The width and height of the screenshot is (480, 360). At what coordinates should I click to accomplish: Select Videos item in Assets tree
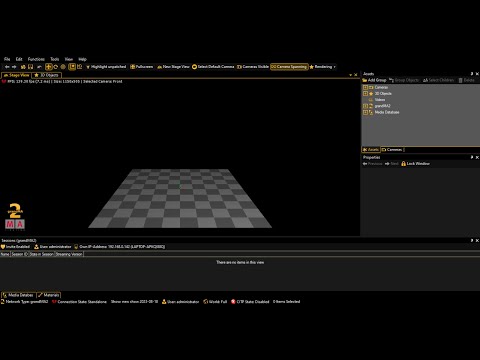(x=380, y=100)
